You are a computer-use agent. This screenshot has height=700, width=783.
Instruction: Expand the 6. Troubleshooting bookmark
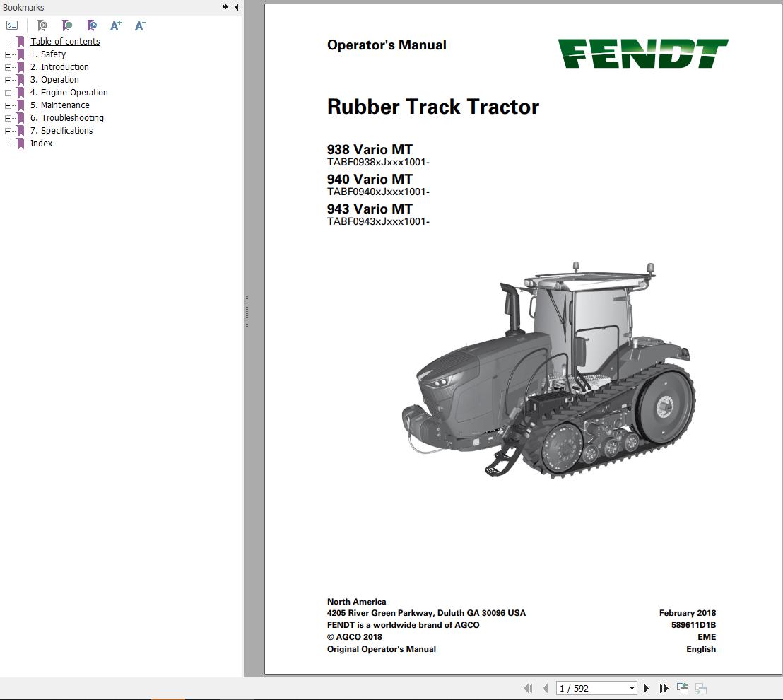coord(8,118)
